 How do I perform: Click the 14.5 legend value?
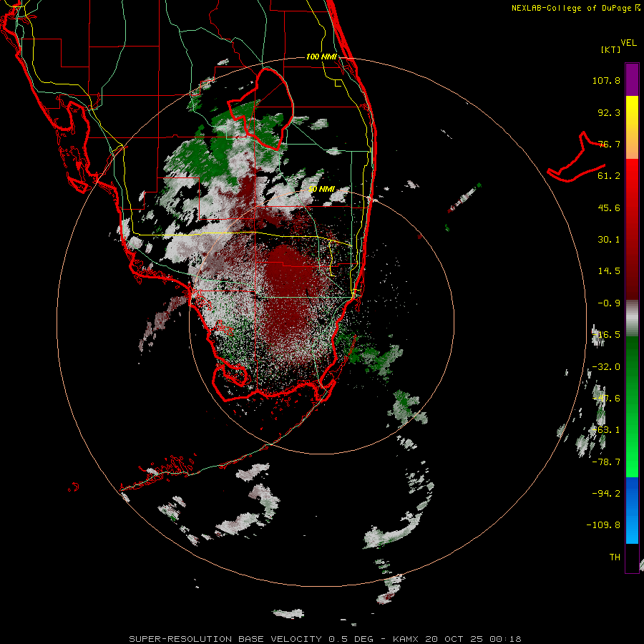coord(609,271)
